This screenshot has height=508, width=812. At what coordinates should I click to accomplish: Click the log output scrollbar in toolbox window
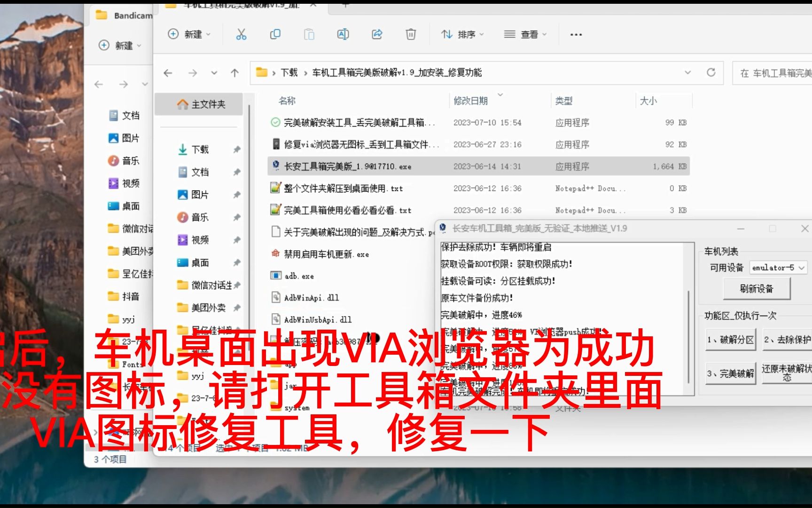pyautogui.click(x=689, y=336)
